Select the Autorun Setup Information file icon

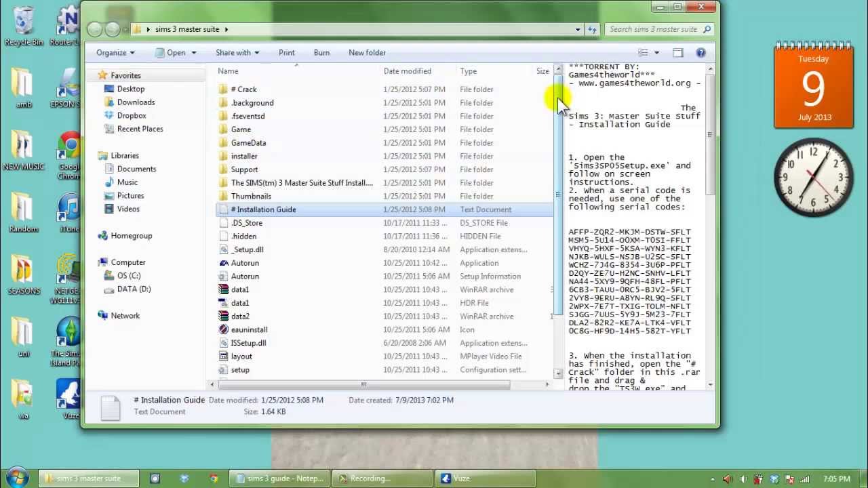[224, 276]
